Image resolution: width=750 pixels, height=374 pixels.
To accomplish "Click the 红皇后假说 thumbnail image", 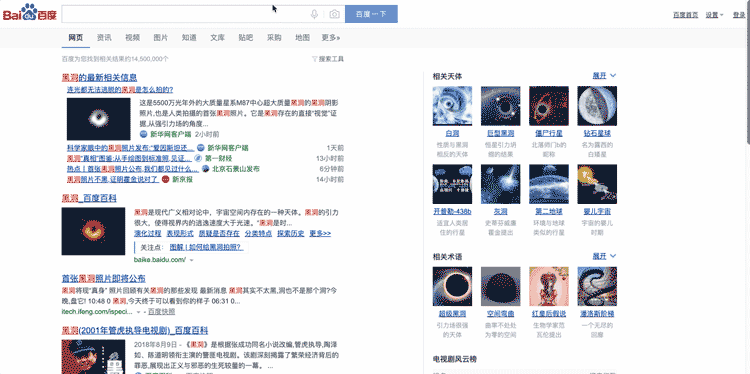I will (x=549, y=286).
